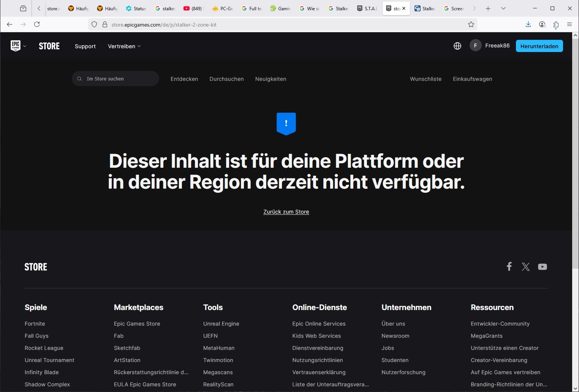Switch to the PC-Ge tab
The image size is (579, 392).
[x=223, y=8]
